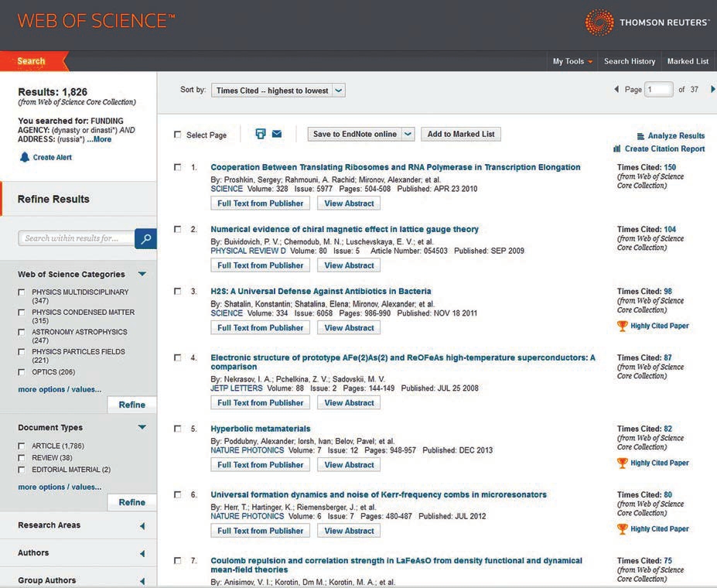Screen dimensions: 717x588
Task: Open My Tools menu
Action: click(x=572, y=61)
